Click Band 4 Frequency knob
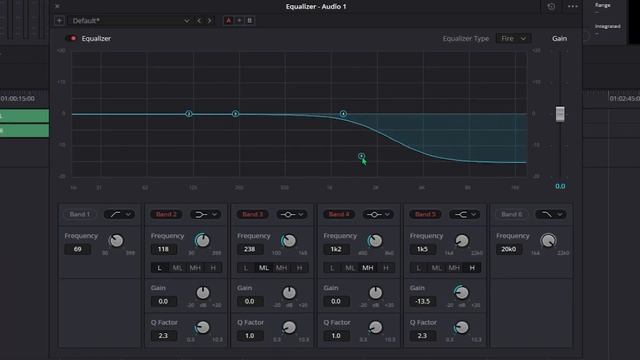The width and height of the screenshot is (640, 360). (x=375, y=241)
